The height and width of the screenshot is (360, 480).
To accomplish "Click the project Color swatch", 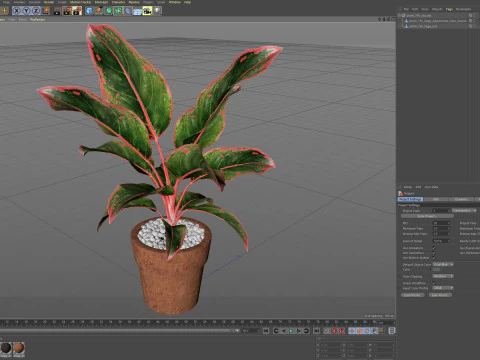I will click(436, 269).
